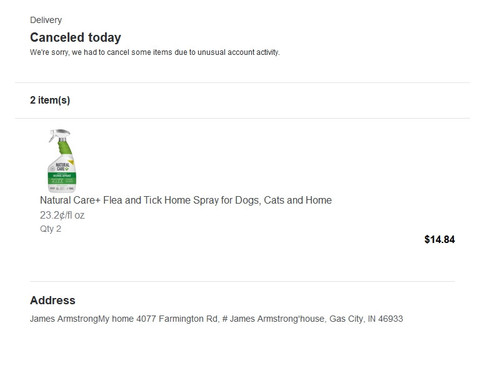Viewport: 500px width, 366px height.
Task: Select the Qty 2 quantity label
Action: click(50, 229)
